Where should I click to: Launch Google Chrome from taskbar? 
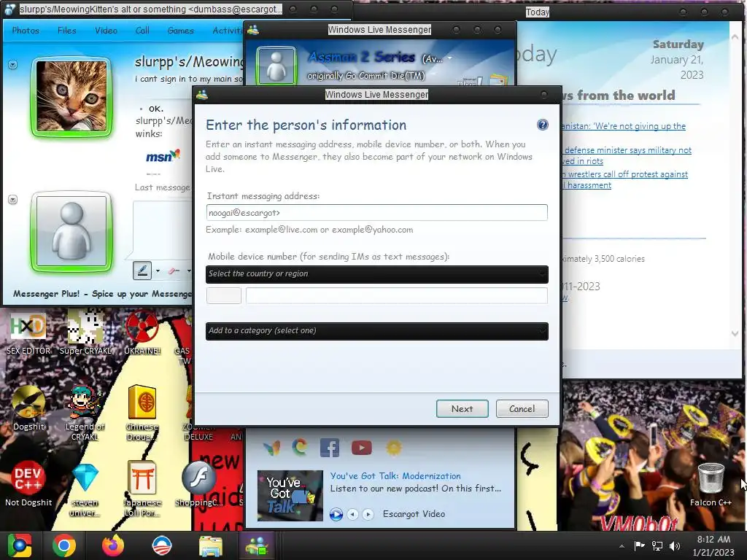point(64,545)
